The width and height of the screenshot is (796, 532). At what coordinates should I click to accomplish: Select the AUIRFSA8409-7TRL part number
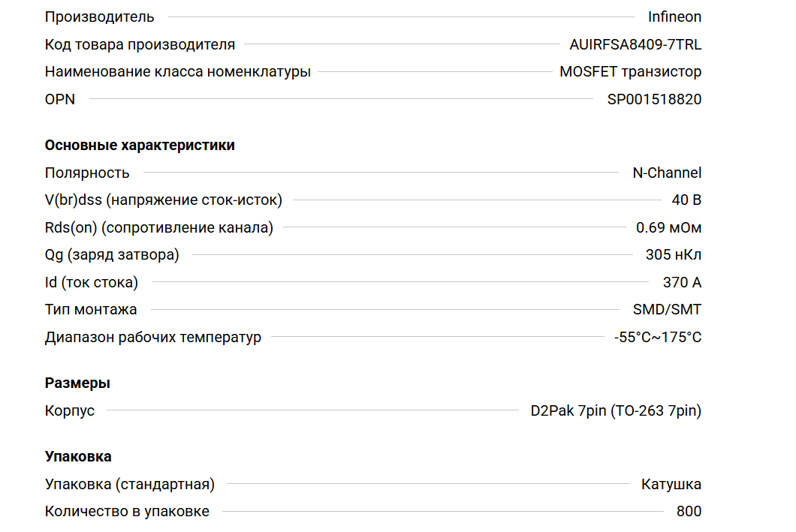point(635,44)
